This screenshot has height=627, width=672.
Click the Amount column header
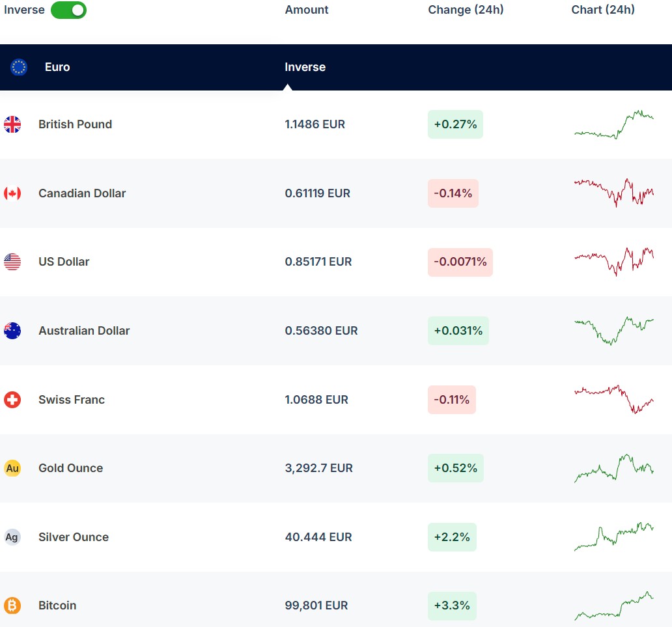[307, 10]
